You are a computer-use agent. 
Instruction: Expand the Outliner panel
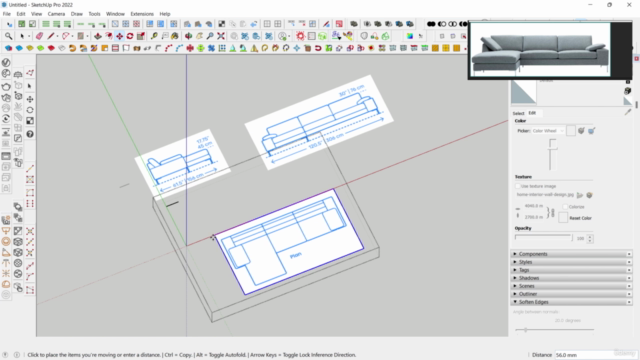tap(571, 294)
